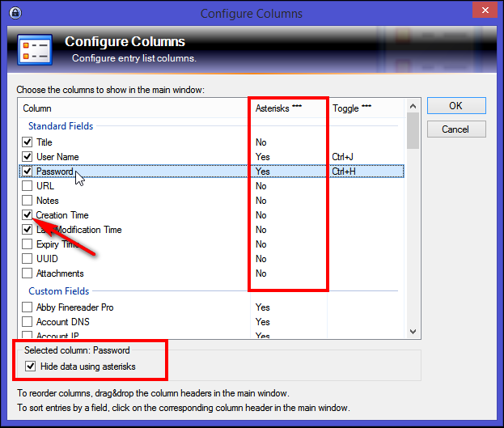Select the Title row label
Viewport: 504px width, 428px height.
[44, 142]
